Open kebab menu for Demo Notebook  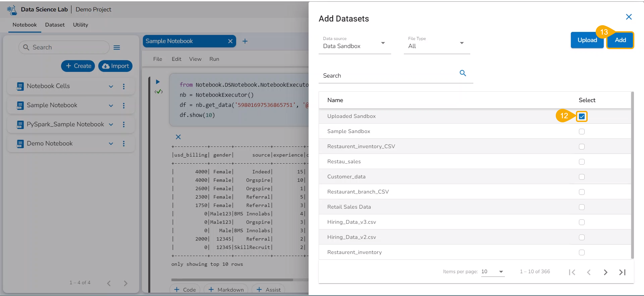[x=124, y=143]
